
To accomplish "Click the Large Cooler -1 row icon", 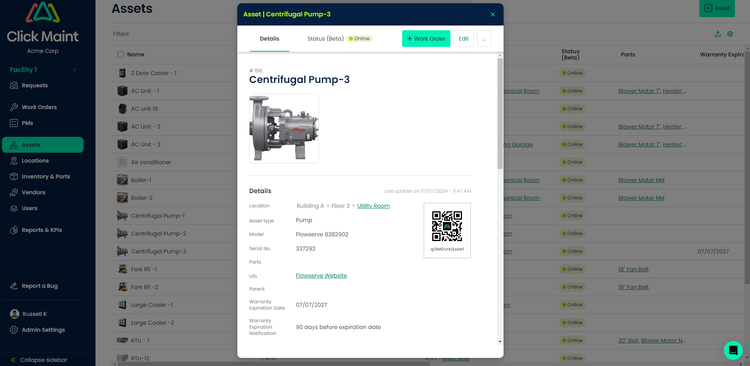I will click(122, 305).
